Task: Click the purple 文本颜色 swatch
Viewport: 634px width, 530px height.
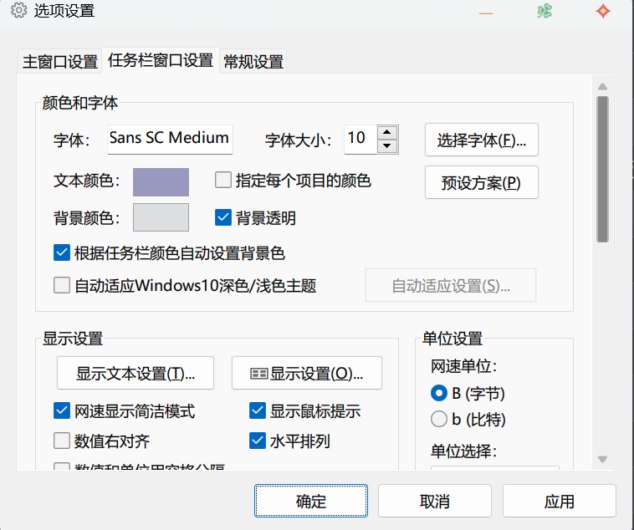Action: point(161,182)
